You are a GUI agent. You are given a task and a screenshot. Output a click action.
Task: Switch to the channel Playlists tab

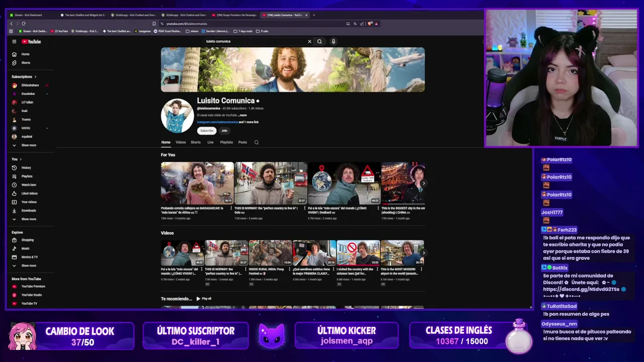coord(226,142)
